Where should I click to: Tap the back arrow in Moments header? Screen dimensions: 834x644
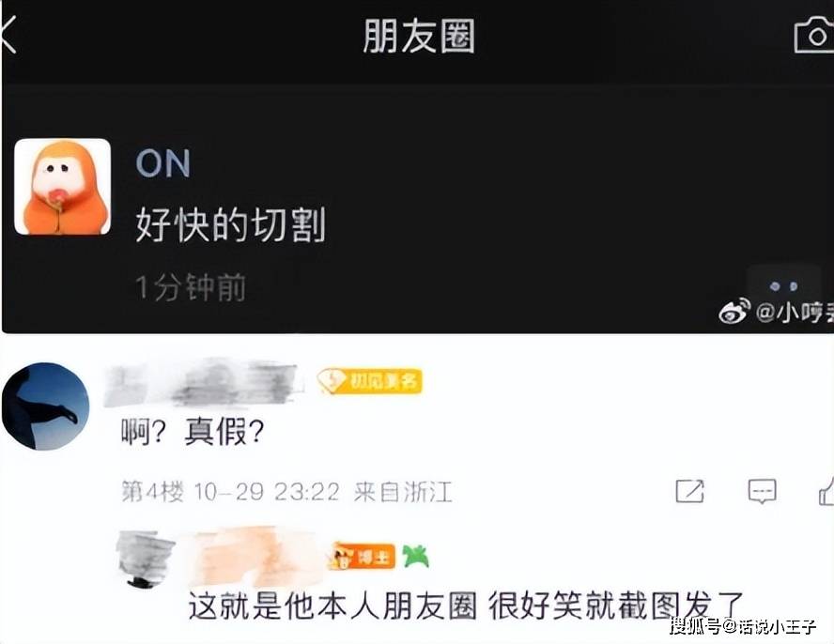click(x=8, y=34)
